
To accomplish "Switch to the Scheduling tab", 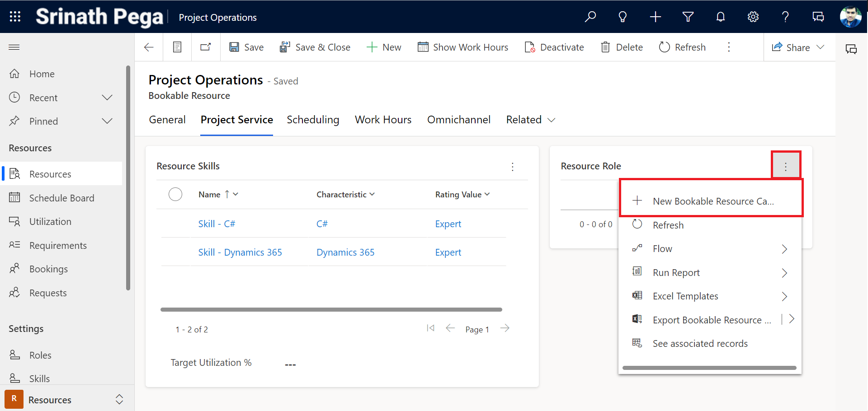I will click(312, 120).
